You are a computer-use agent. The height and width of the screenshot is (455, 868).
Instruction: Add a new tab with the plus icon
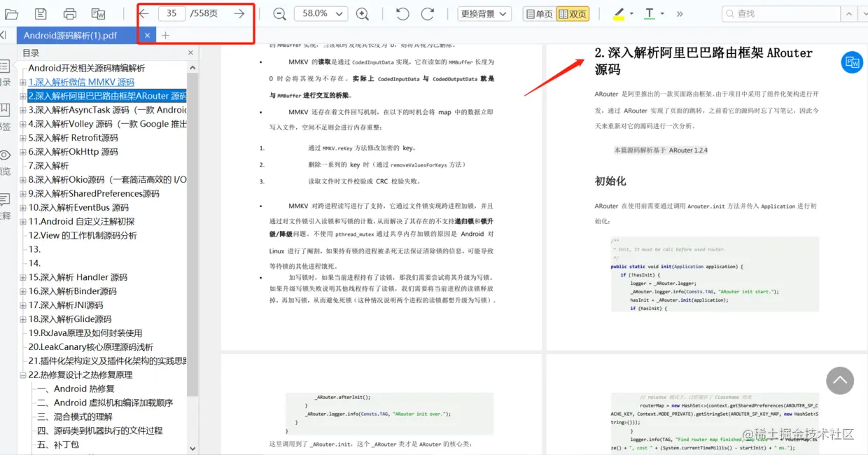(x=165, y=35)
